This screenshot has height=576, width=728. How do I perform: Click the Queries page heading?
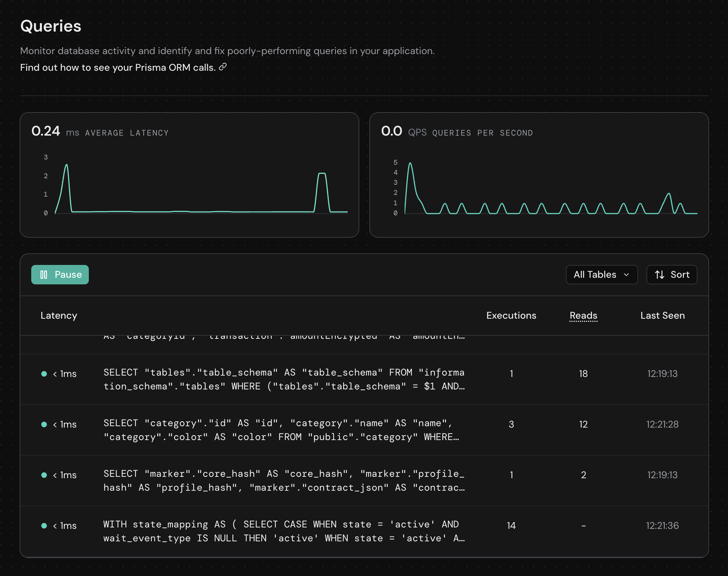pyautogui.click(x=51, y=26)
